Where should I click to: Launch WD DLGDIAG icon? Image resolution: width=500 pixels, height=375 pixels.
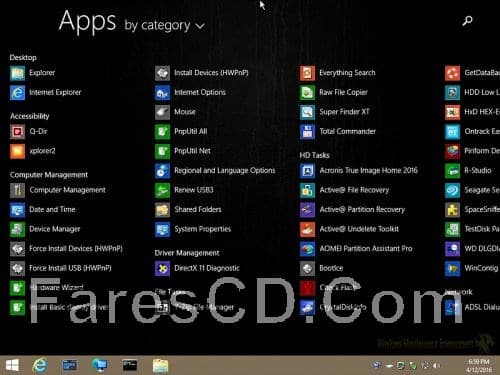point(452,249)
